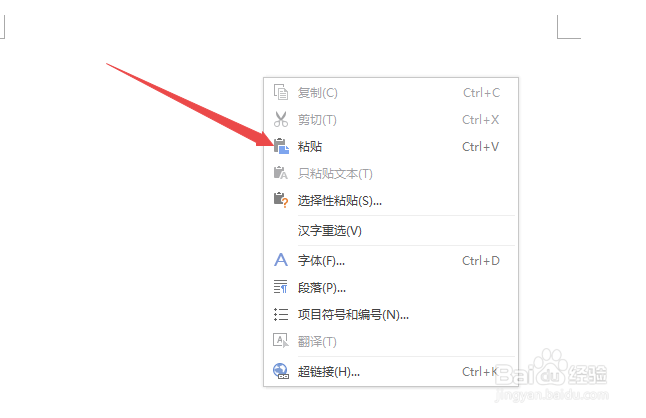Choose 粘贴 from the context menu
Image resolution: width=646 pixels, height=418 pixels.
(x=391, y=147)
